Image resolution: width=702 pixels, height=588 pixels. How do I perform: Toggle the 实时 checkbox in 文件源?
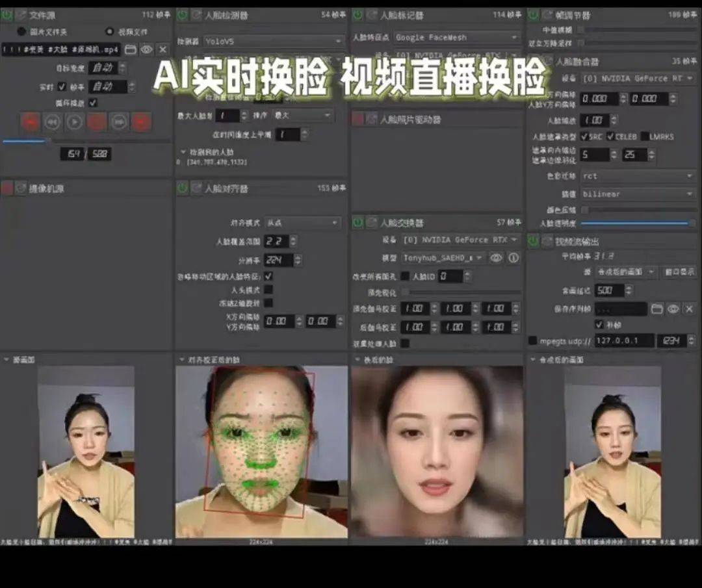[x=62, y=87]
